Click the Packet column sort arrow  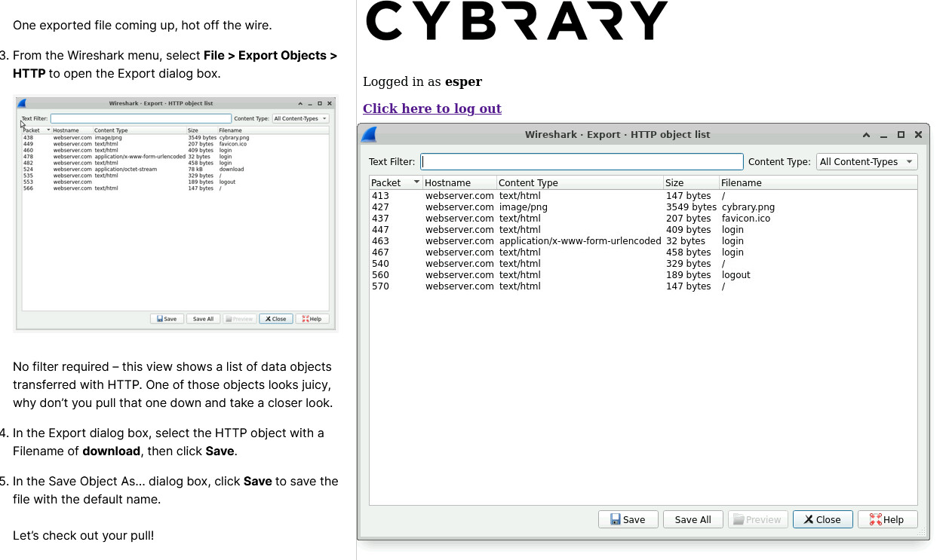[416, 182]
